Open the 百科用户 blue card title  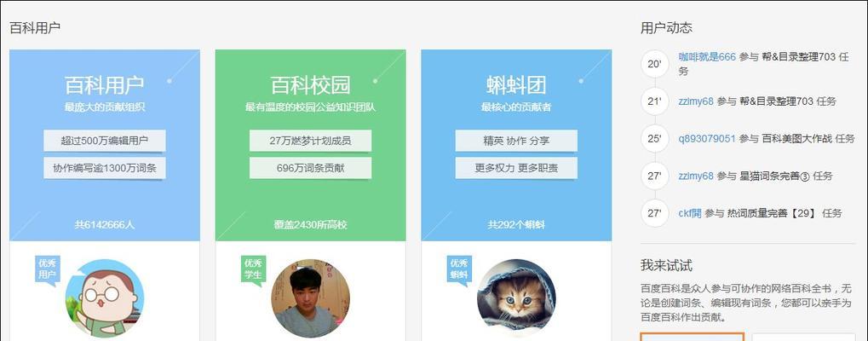coord(105,85)
